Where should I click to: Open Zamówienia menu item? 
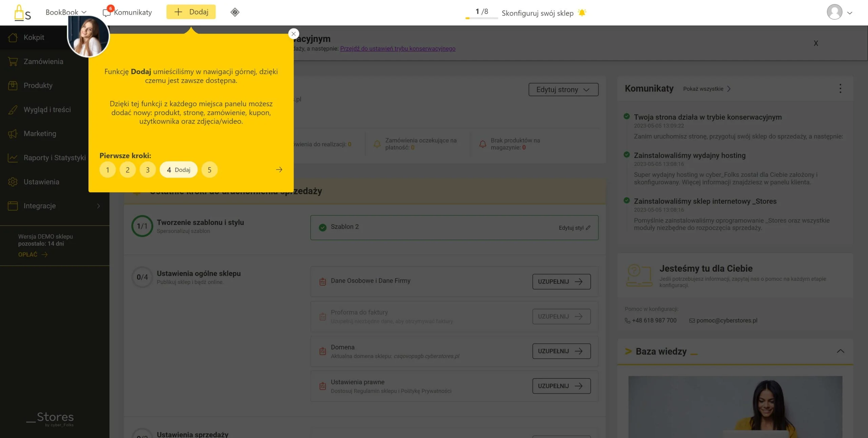pos(43,61)
